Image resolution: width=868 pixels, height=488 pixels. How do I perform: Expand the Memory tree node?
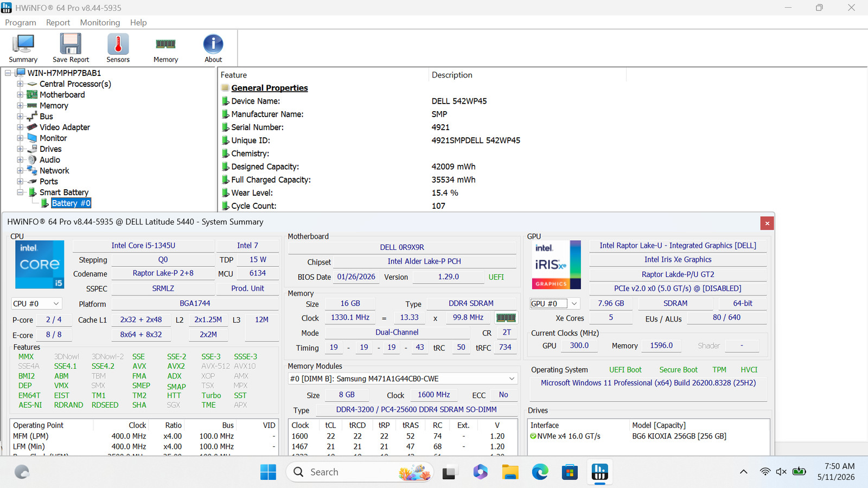click(20, 106)
